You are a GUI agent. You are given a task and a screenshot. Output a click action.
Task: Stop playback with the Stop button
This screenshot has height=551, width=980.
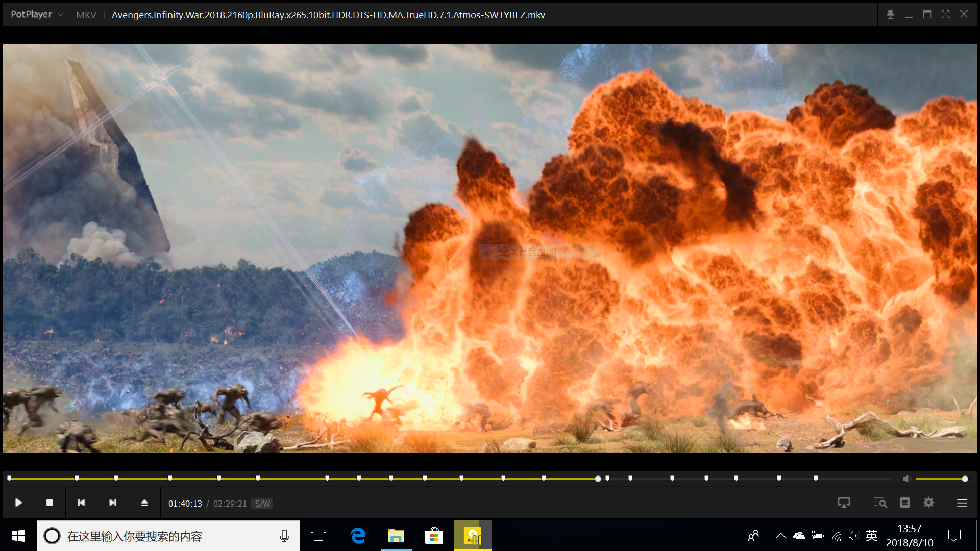click(50, 503)
